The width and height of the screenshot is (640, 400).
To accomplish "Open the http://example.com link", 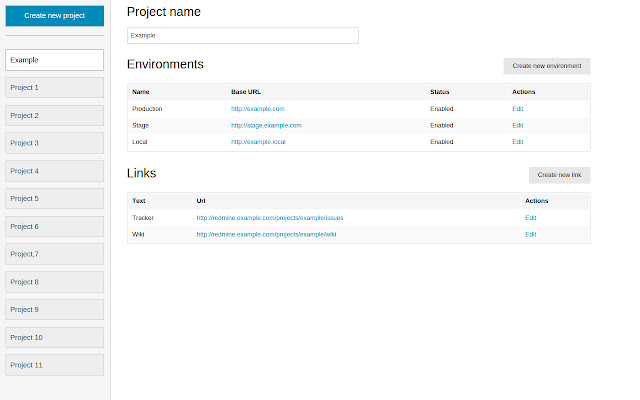I will point(258,109).
